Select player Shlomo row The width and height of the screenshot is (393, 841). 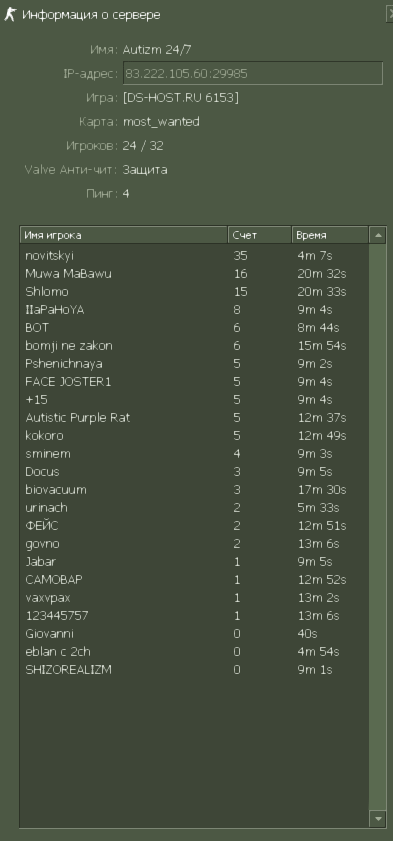195,292
